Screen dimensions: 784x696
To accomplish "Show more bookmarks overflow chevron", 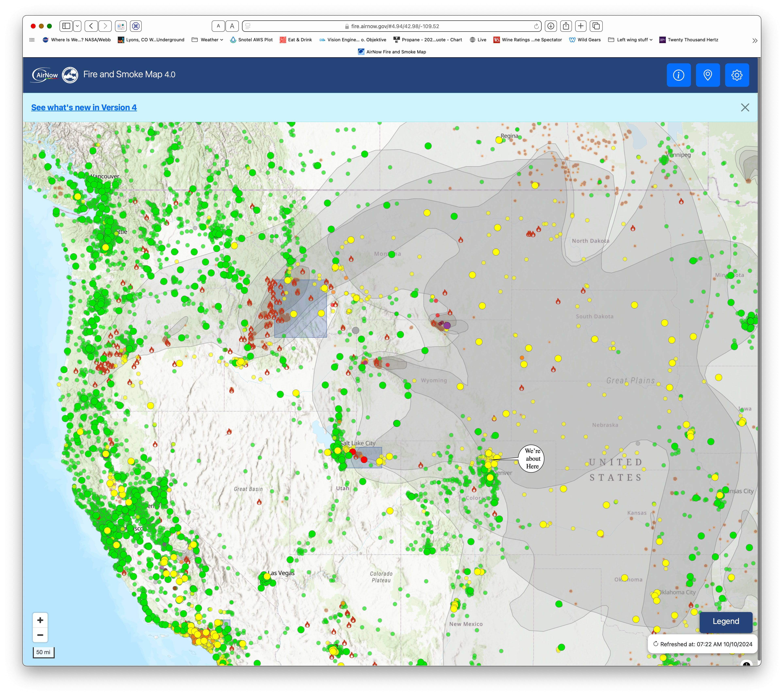I will pyautogui.click(x=754, y=41).
